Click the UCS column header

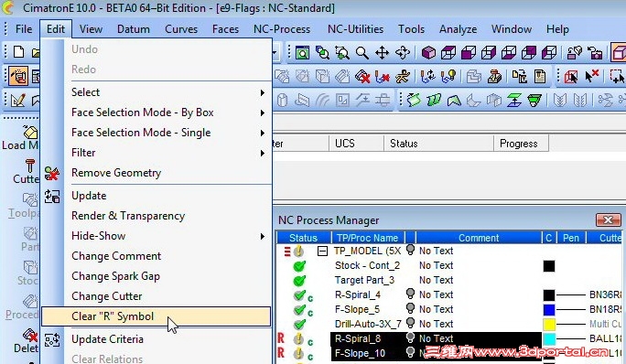tap(357, 144)
